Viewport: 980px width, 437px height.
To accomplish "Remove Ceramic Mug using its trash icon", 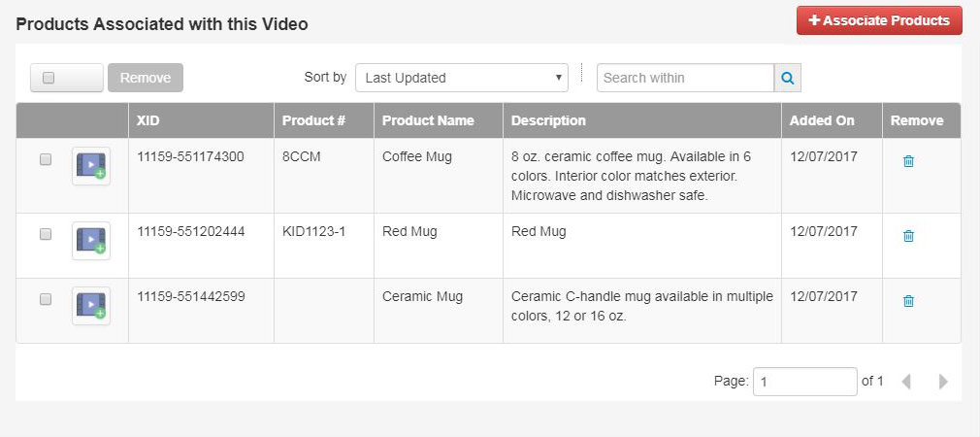I will (908, 301).
